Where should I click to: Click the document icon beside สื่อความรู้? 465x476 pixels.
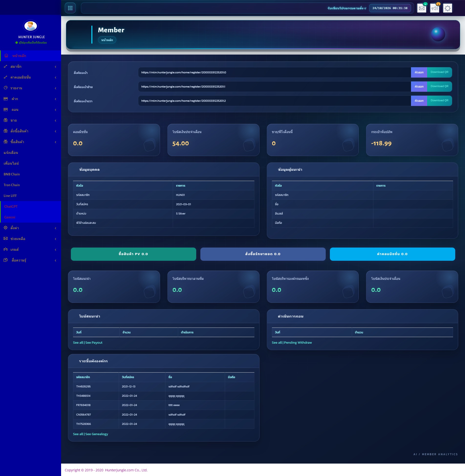6,260
